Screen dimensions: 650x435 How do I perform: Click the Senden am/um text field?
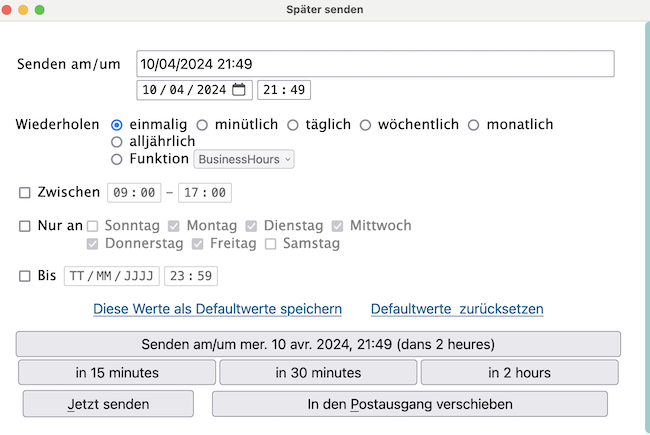click(x=374, y=64)
